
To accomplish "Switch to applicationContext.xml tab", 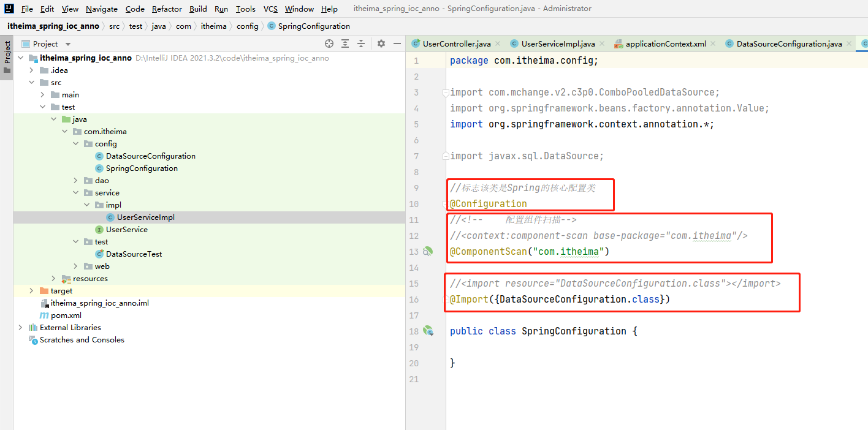I will [x=666, y=43].
